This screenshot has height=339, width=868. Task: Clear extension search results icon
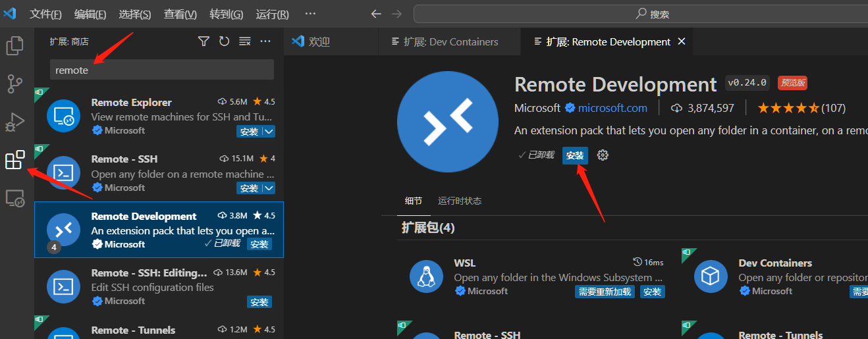point(245,41)
